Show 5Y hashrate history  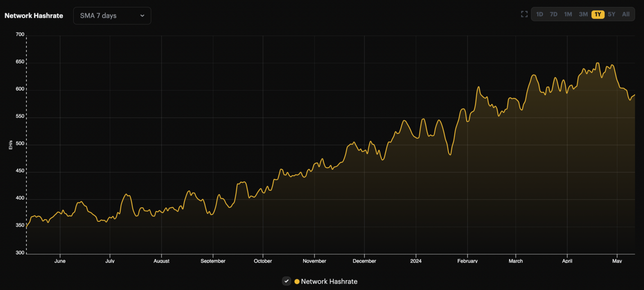(x=612, y=14)
